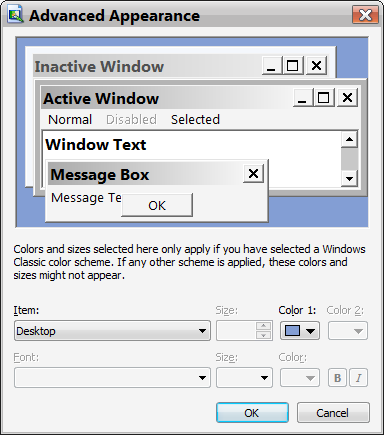
Task: Select the Normal menu item in preview
Action: pos(70,119)
